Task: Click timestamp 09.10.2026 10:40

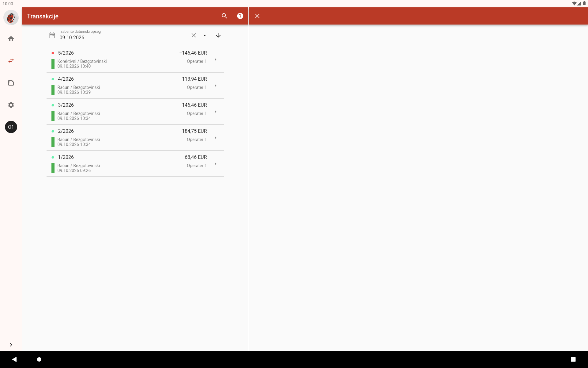Action: tap(74, 66)
